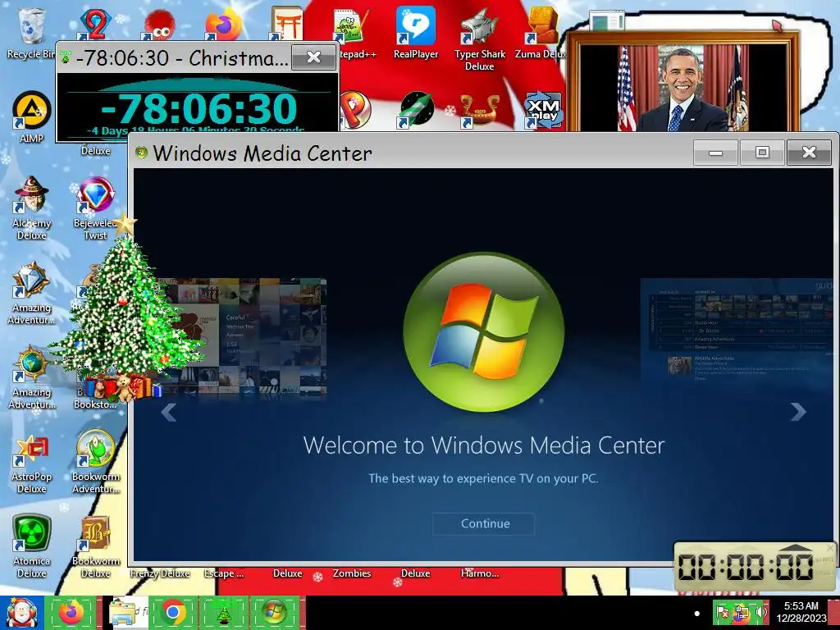Minimize the Windows Media Center window
The width and height of the screenshot is (840, 630).
pos(715,153)
